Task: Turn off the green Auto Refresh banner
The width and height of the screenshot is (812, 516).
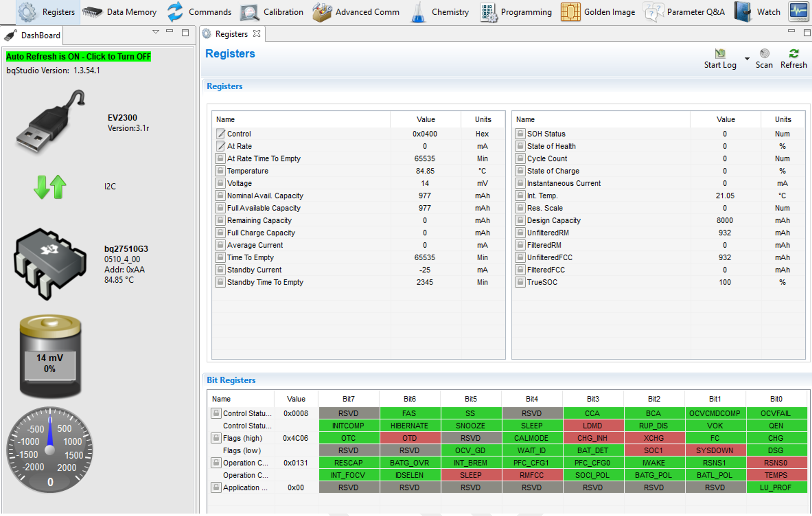Action: pyautogui.click(x=78, y=56)
